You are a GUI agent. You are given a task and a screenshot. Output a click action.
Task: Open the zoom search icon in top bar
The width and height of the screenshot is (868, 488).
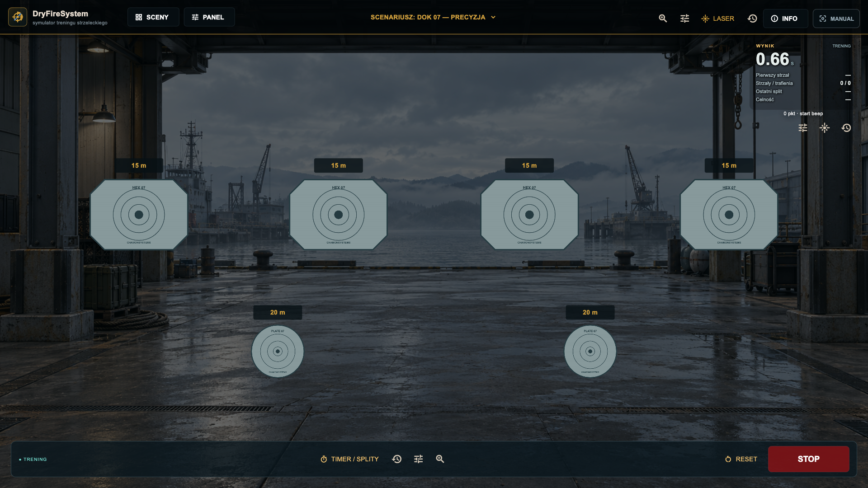pyautogui.click(x=663, y=19)
